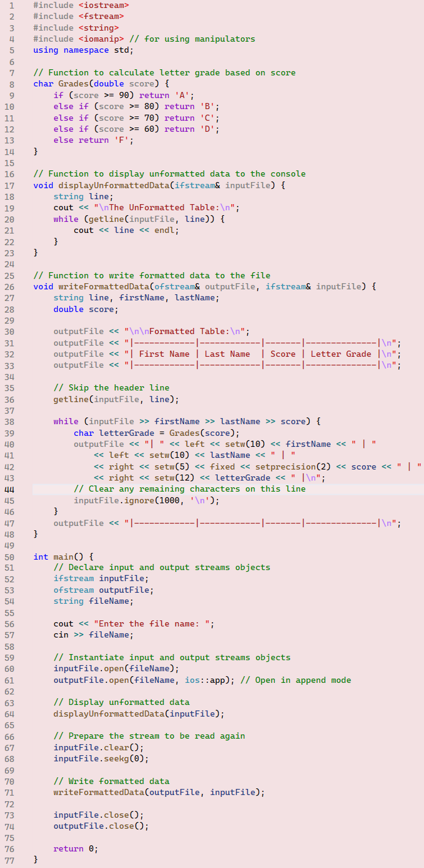Click 'inputFile.open(fileName);' line
Screen dimensions: 424x868
117,669
